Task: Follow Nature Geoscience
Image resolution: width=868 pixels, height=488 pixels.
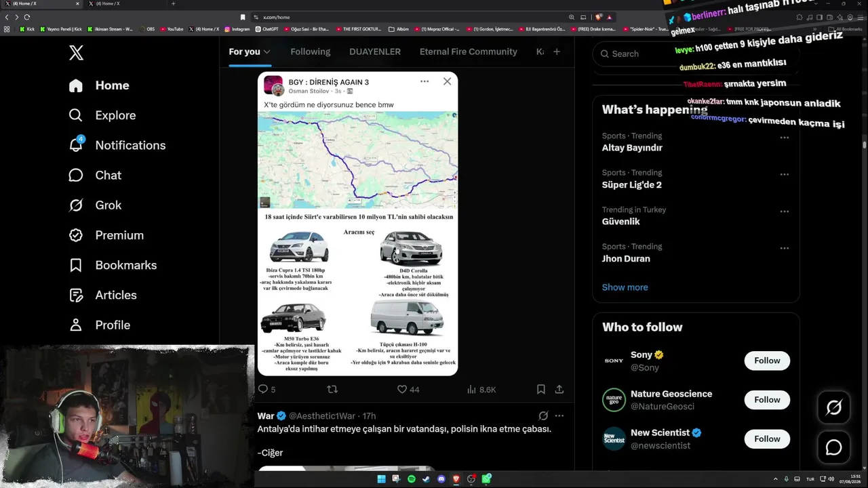Action: (x=767, y=400)
